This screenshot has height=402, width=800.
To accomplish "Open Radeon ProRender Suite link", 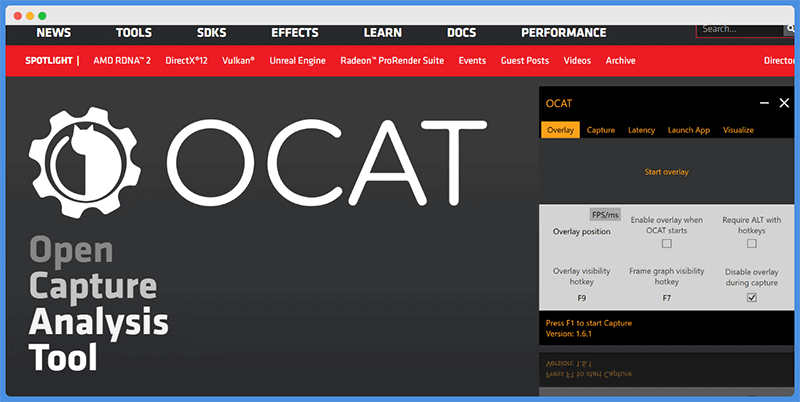I will (392, 61).
